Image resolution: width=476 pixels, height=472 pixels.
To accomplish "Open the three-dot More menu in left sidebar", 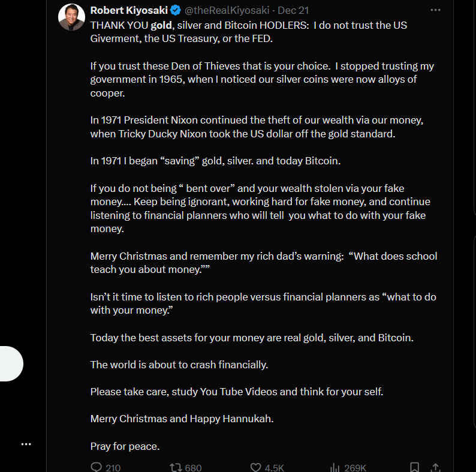I will [x=26, y=444].
